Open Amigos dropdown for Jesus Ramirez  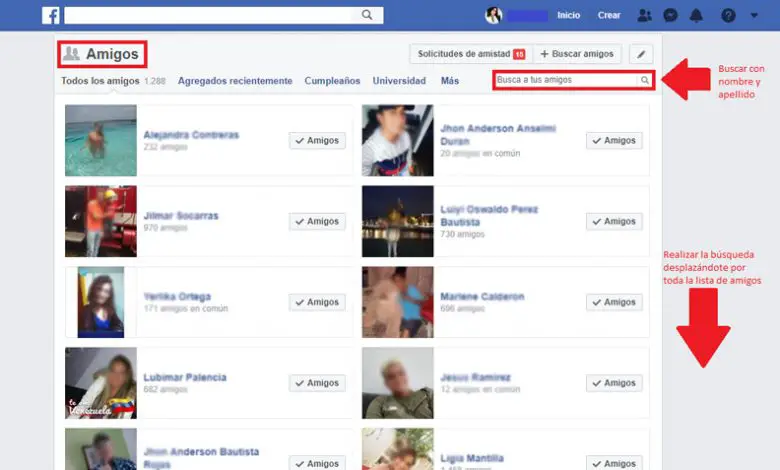[614, 383]
